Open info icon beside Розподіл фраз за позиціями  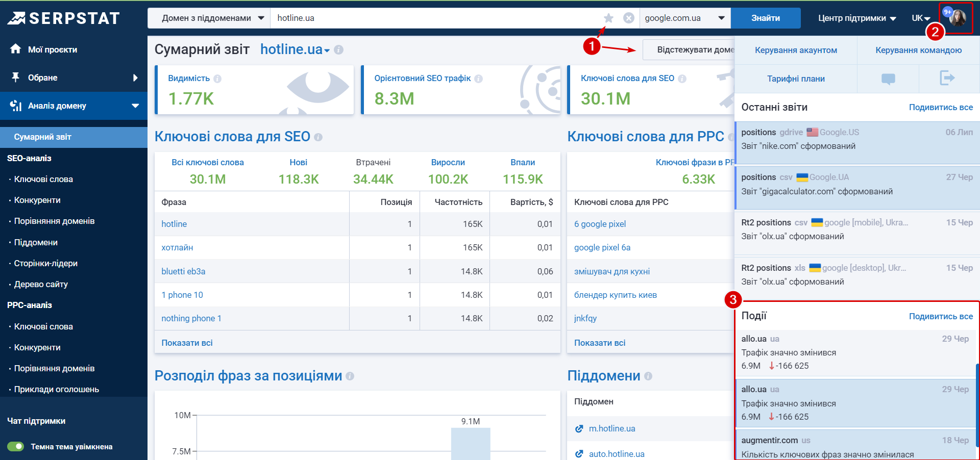350,376
